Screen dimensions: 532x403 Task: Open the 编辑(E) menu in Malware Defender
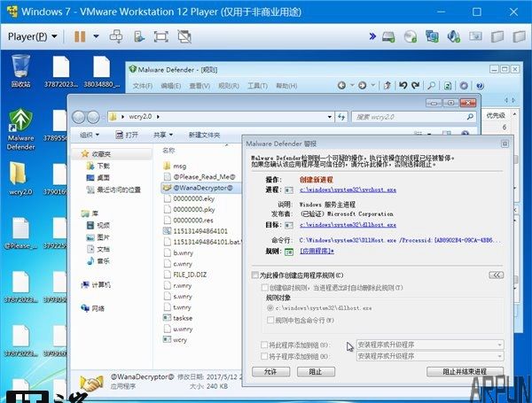click(x=170, y=86)
